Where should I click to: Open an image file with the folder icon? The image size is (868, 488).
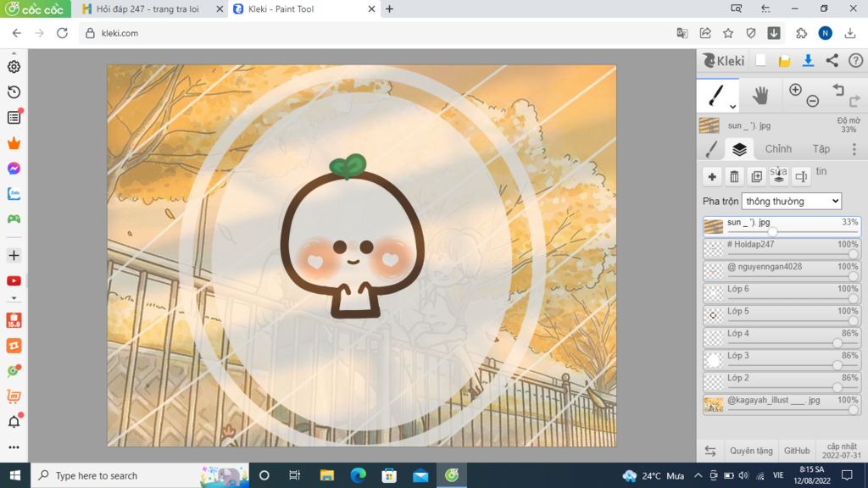pyautogui.click(x=784, y=61)
